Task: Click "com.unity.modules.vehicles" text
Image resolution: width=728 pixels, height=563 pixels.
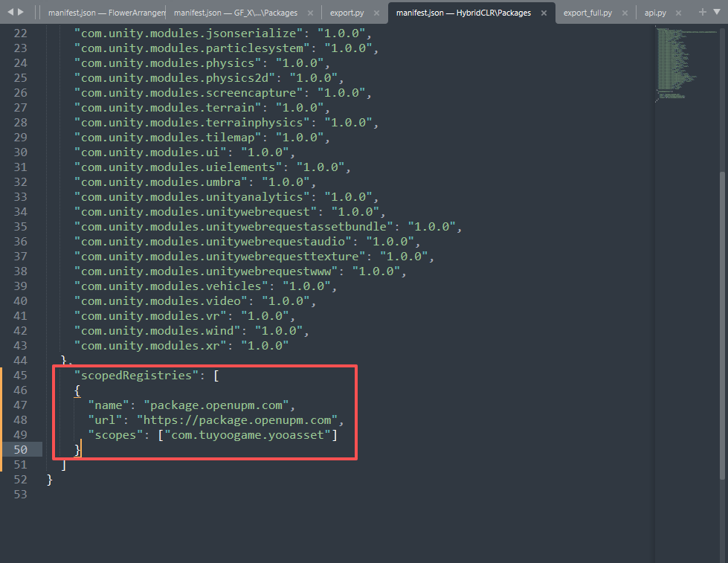Action: (x=171, y=286)
